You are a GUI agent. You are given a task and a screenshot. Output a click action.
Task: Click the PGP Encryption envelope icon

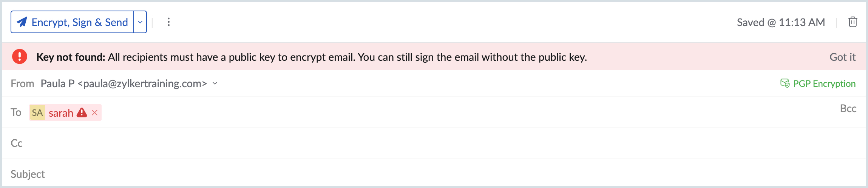(x=785, y=83)
